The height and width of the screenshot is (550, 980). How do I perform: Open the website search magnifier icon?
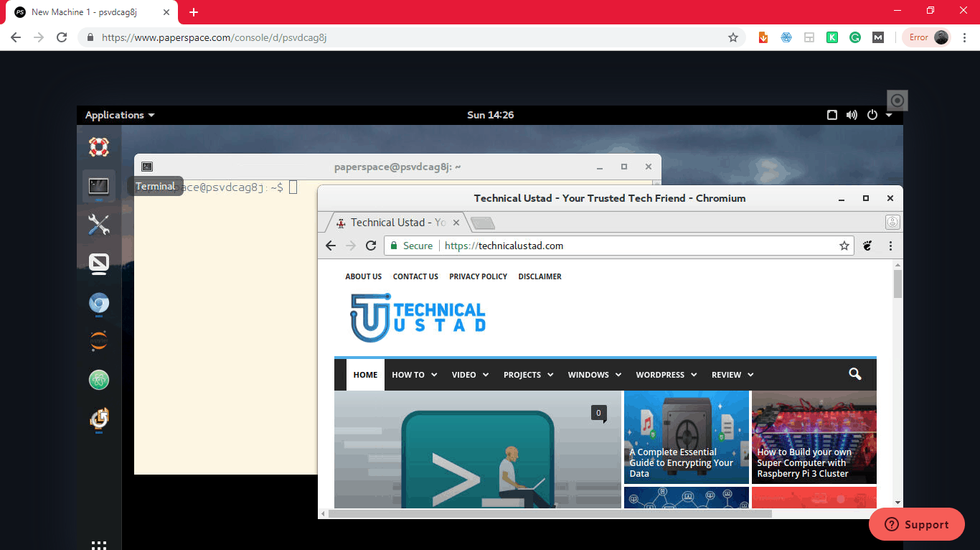[x=854, y=374]
